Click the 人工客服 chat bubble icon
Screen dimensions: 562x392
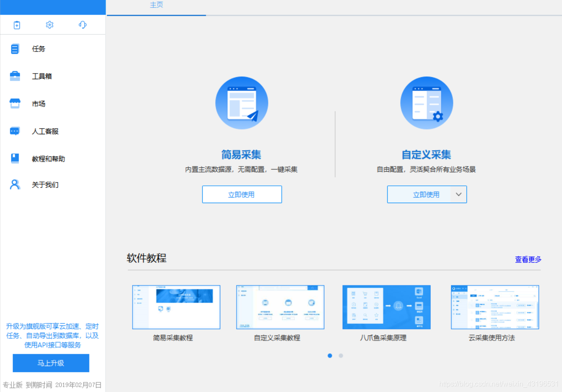pos(15,131)
